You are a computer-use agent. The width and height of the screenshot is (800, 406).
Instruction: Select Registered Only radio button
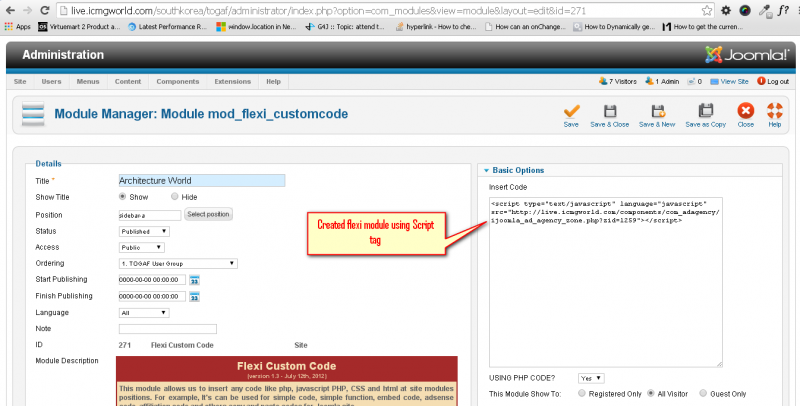tap(582, 393)
